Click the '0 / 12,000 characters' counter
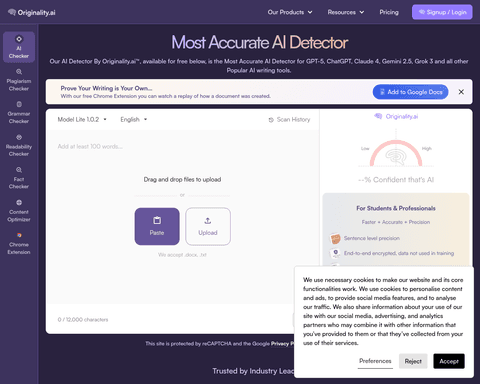 click(x=83, y=319)
